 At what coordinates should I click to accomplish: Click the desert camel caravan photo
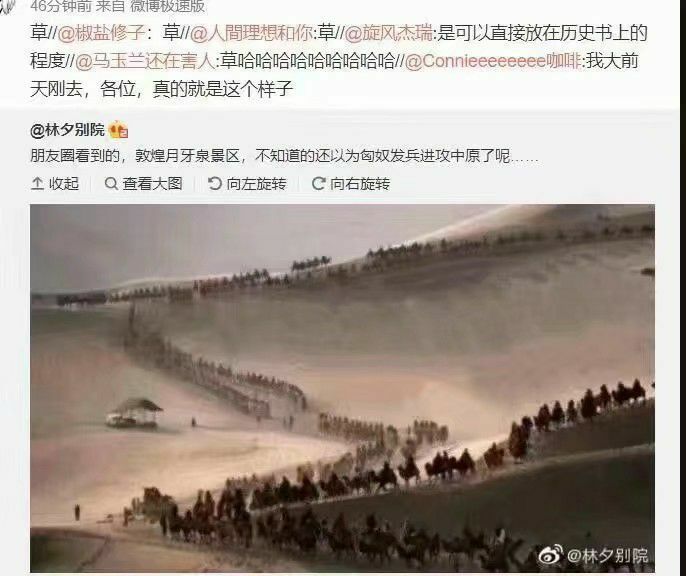[x=343, y=388]
